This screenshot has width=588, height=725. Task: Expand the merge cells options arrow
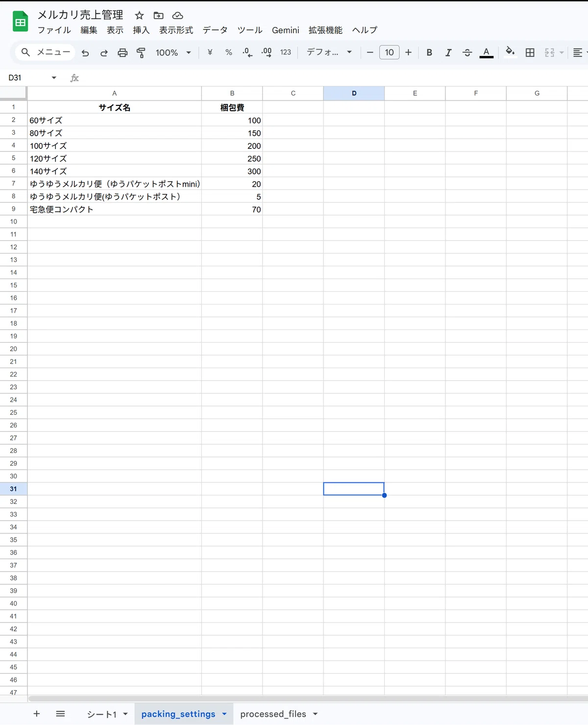click(562, 52)
